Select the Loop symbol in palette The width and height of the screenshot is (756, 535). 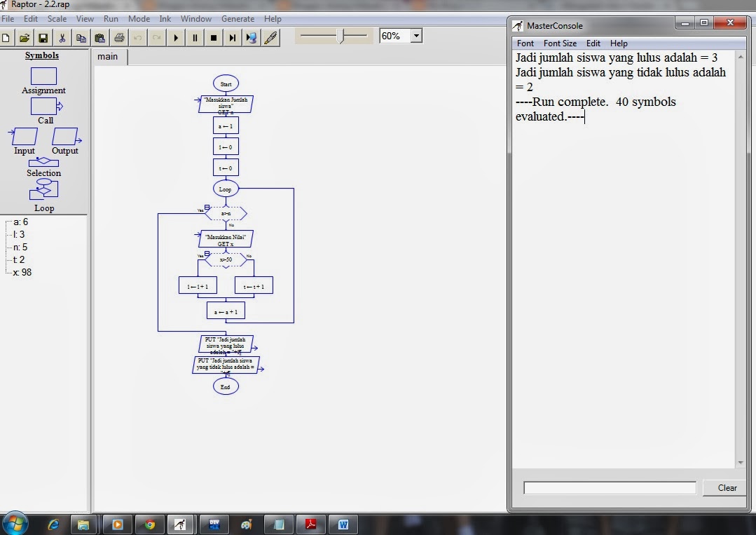point(44,189)
